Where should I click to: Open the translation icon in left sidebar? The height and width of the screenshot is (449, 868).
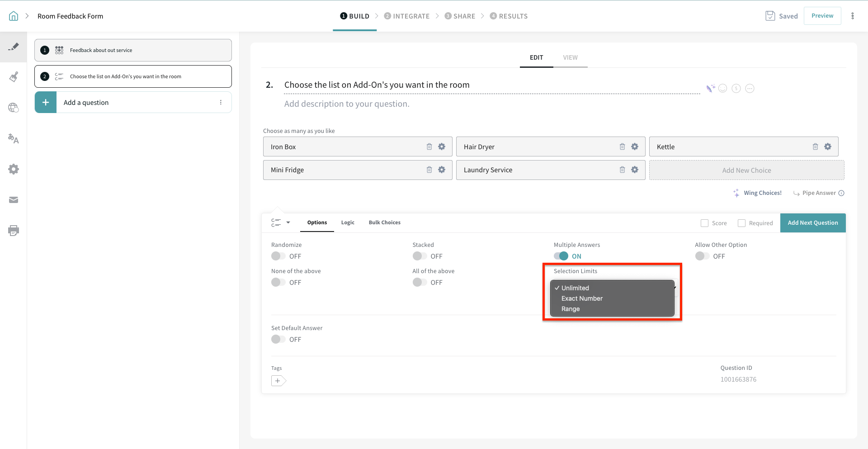coord(14,139)
